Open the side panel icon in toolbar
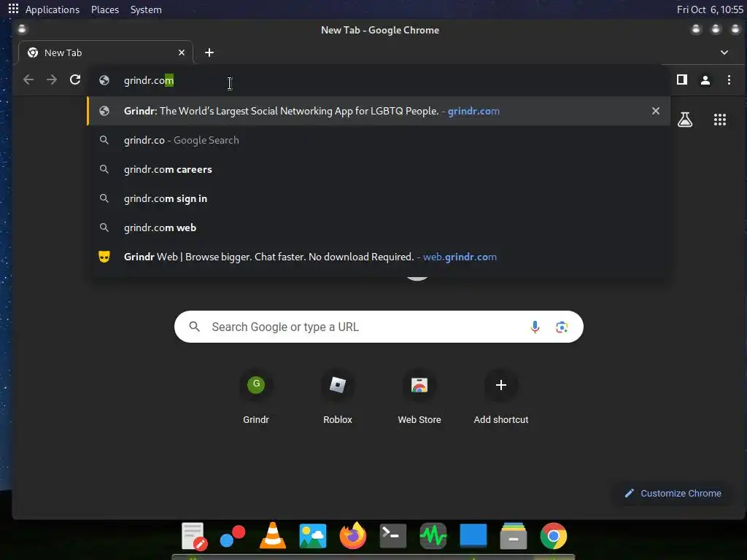The image size is (747, 560). coord(682,79)
